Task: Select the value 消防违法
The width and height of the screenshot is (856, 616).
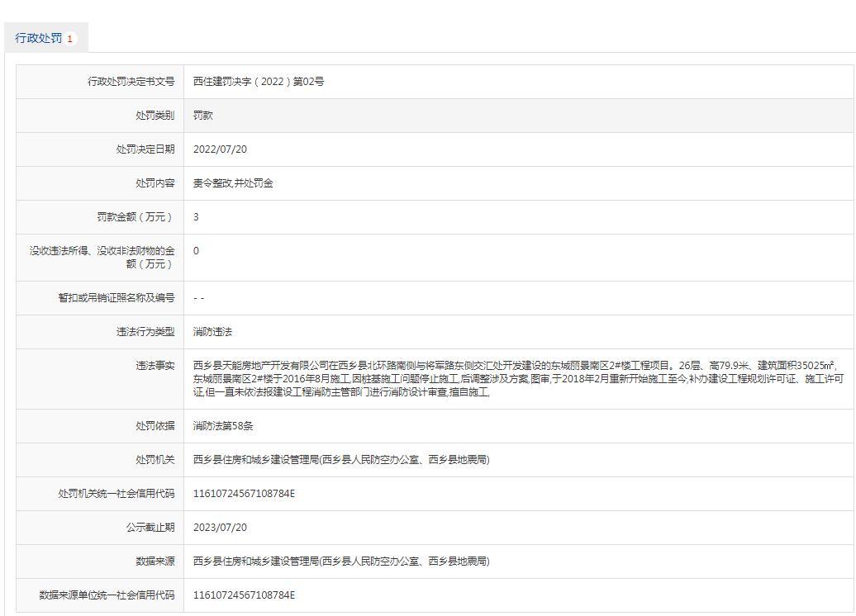Action: click(x=212, y=331)
